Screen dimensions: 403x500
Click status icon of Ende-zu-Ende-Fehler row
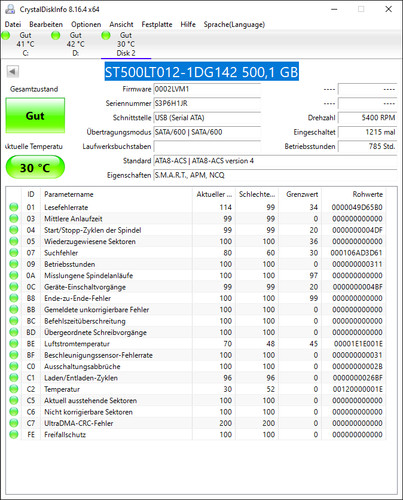coord(14,298)
